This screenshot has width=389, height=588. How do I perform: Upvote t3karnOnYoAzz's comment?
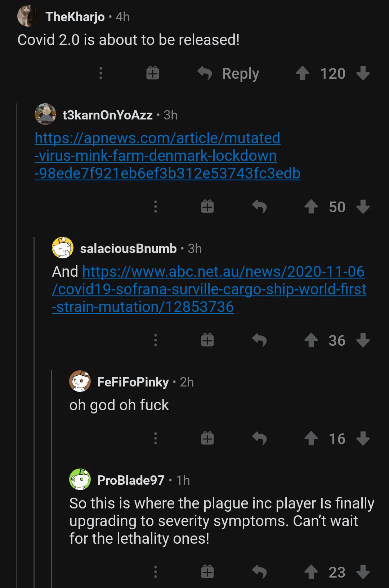[311, 207]
